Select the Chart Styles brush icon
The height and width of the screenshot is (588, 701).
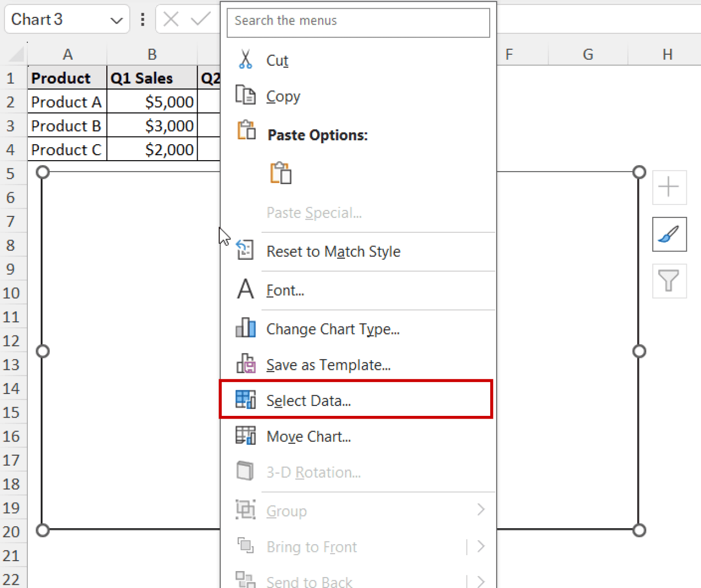tap(669, 235)
